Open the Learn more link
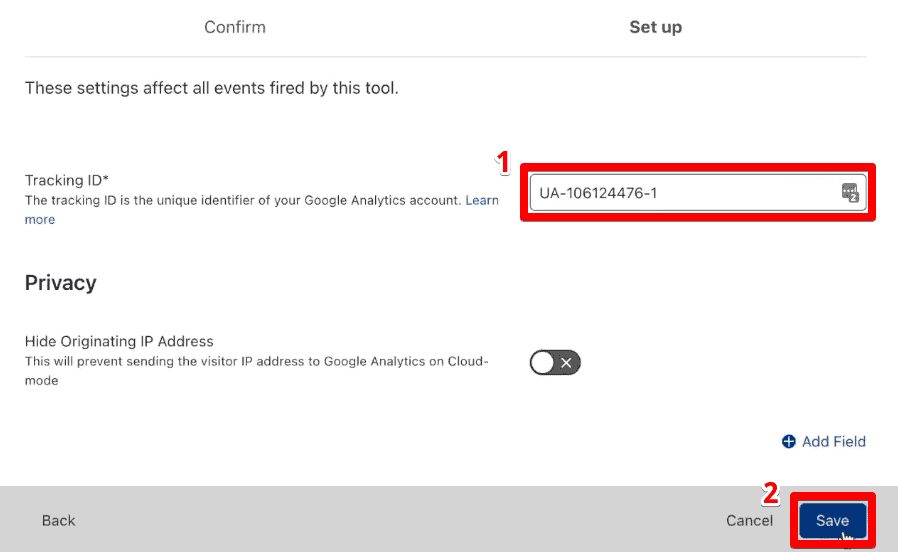The height and width of the screenshot is (552, 898). [482, 200]
